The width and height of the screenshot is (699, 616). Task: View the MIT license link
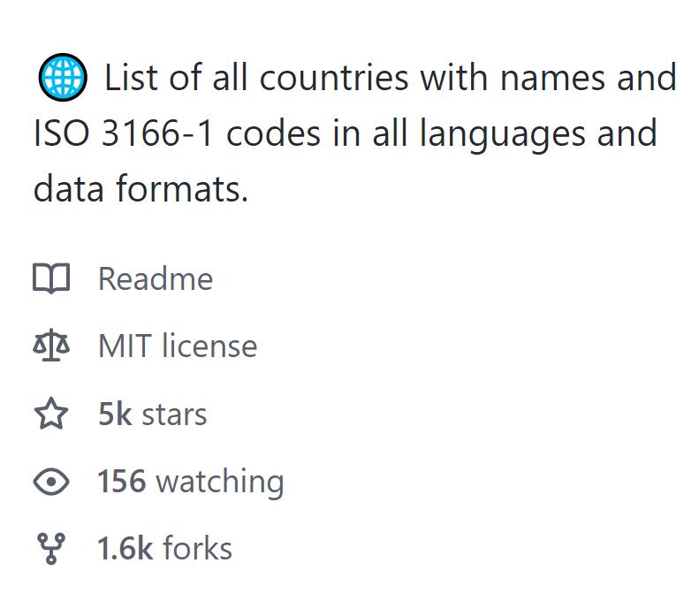pos(178,346)
